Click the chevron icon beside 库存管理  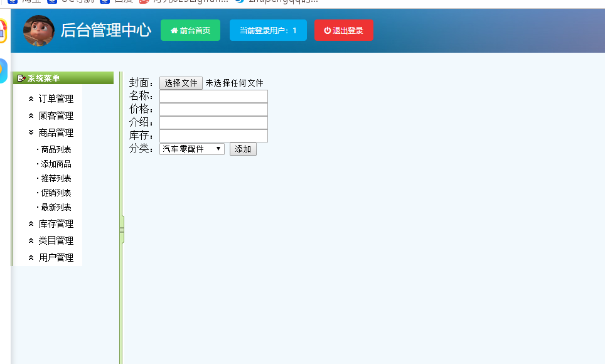(x=31, y=224)
